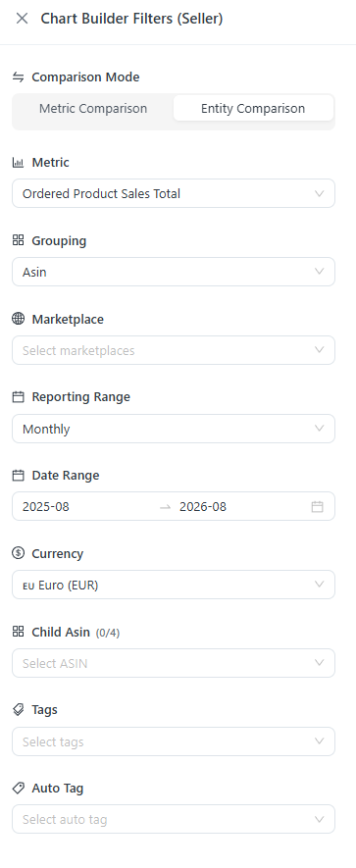Click the Auto Tag label icon
356x868 pixels.
19,788
